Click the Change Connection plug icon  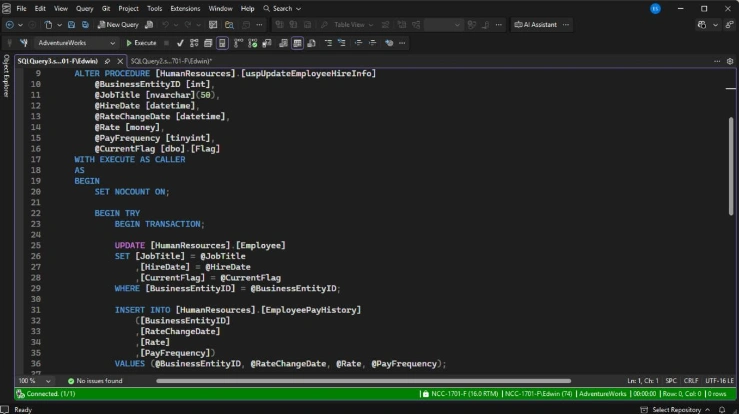coord(24,43)
